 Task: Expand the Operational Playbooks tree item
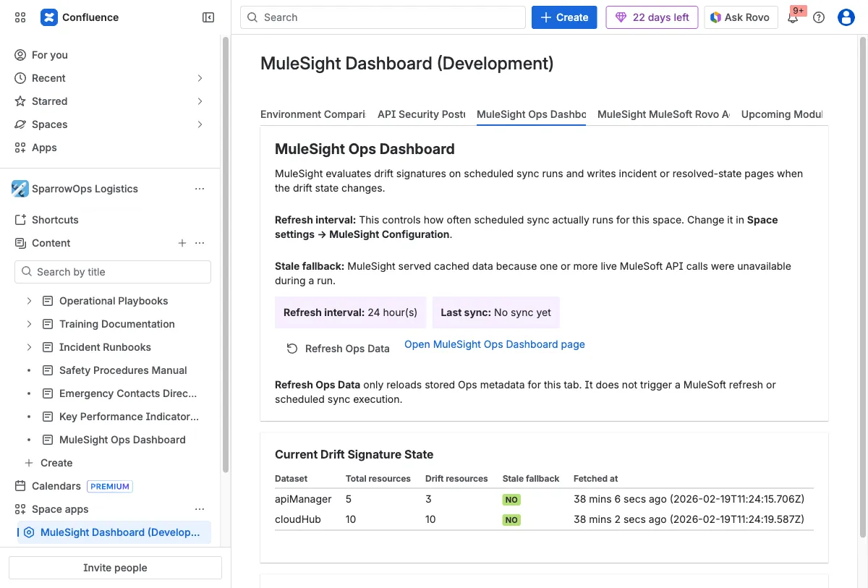[29, 301]
